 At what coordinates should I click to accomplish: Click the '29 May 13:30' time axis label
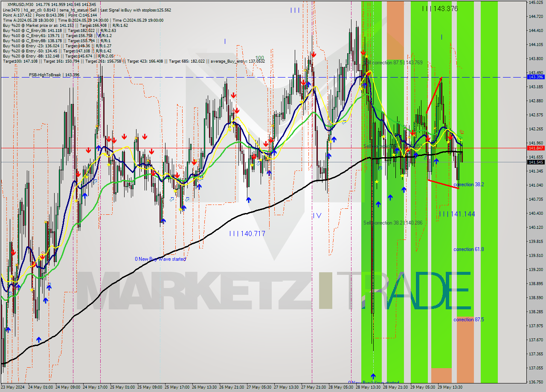point(450,387)
